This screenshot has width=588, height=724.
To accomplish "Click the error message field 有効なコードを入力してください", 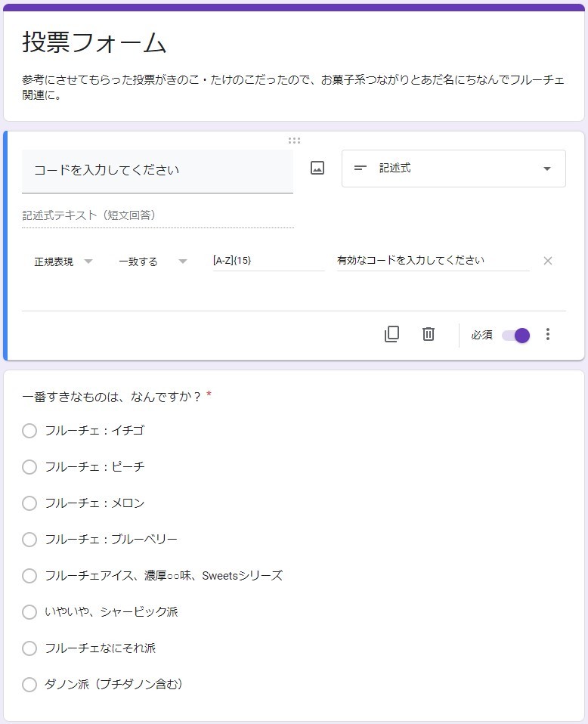I will 433,261.
